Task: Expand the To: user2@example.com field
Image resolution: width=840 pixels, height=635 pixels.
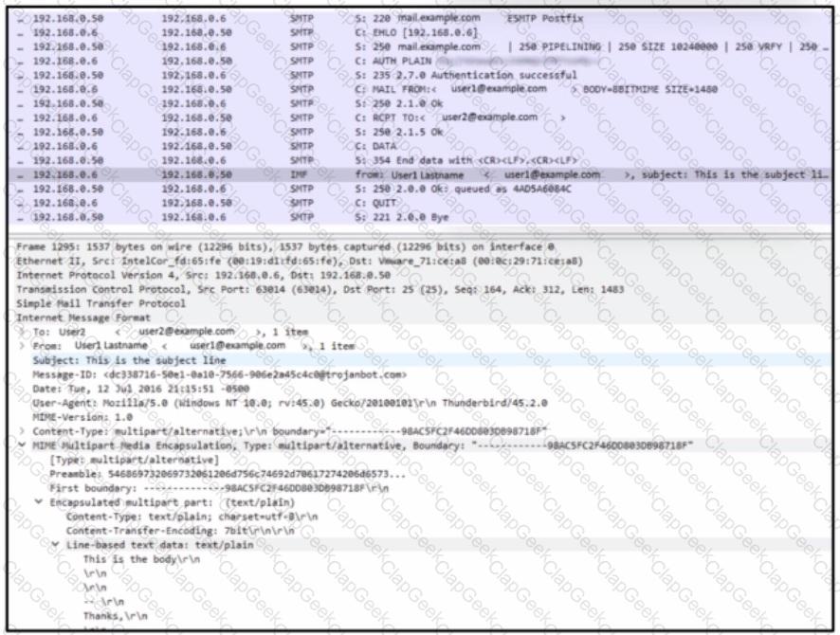Action: pyautogui.click(x=23, y=332)
